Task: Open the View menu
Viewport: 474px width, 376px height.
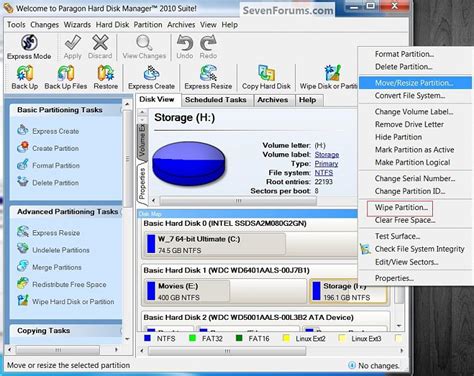Action: click(208, 25)
